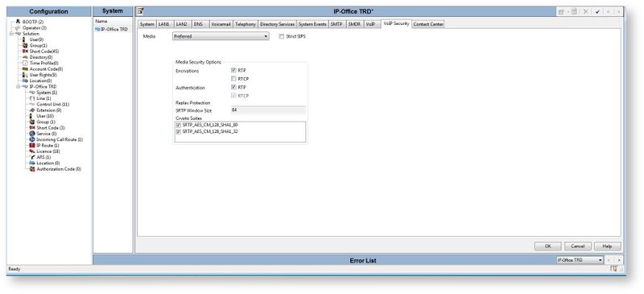Click the Help button
Viewport: 644px width, 294px height.
(608, 246)
